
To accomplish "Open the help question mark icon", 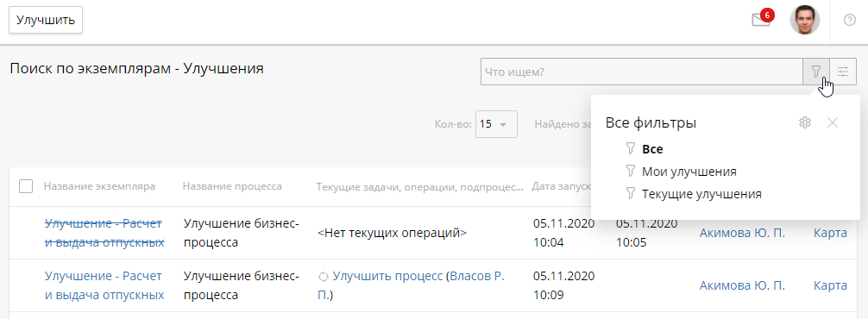I will pos(850,21).
